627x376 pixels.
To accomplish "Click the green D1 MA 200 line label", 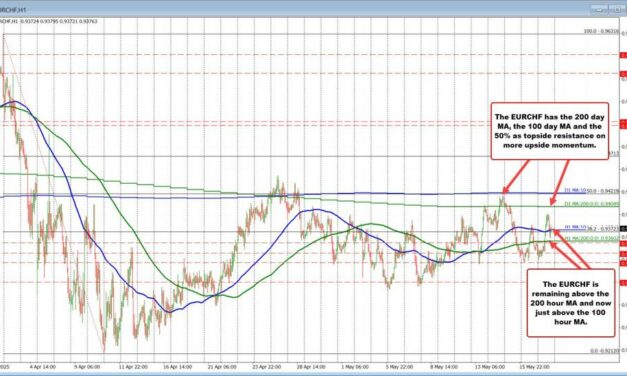I will pyautogui.click(x=592, y=204).
